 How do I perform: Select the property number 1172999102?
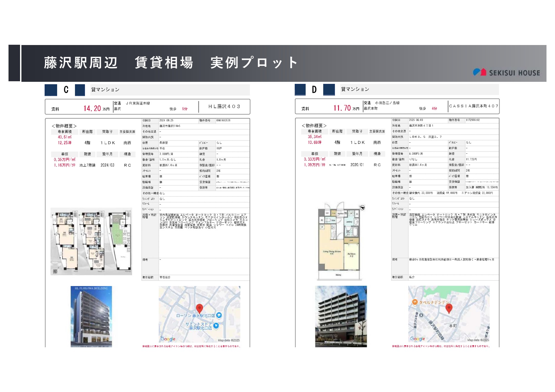473,120
